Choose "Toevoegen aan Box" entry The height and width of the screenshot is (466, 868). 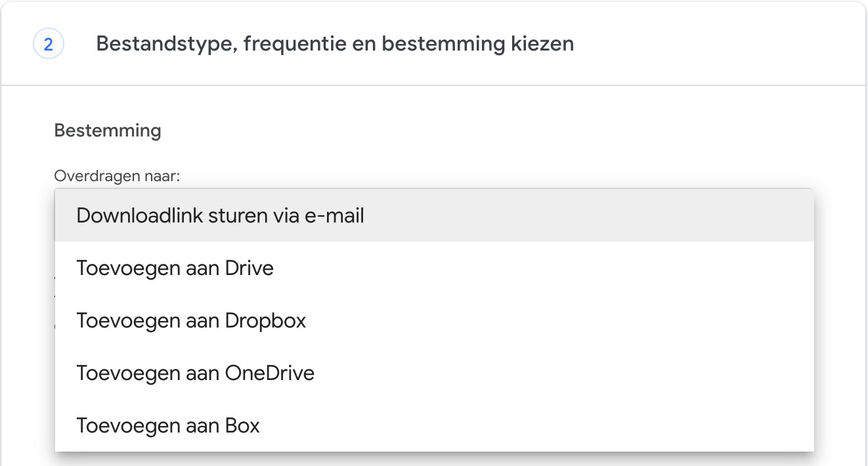coord(168,425)
